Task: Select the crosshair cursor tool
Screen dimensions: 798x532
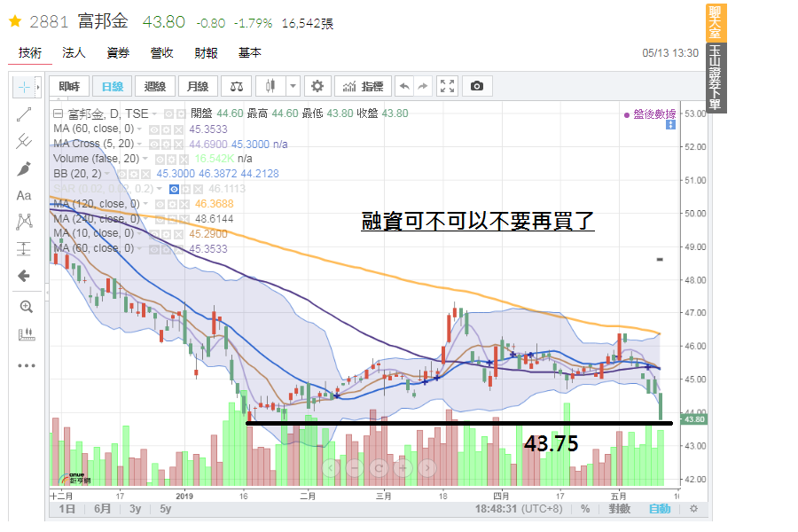Action: (23, 88)
